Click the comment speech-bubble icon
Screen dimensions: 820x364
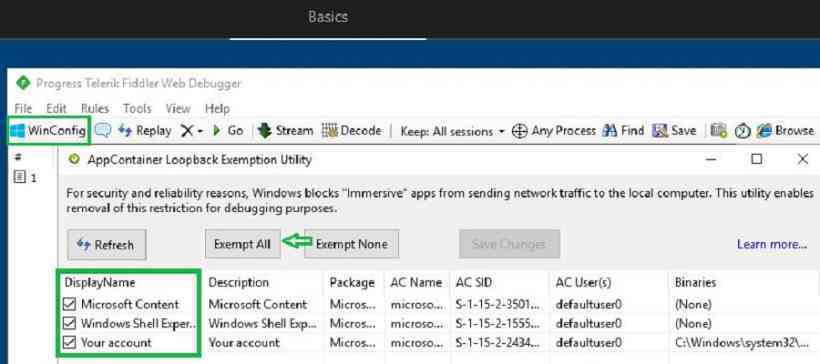point(102,130)
